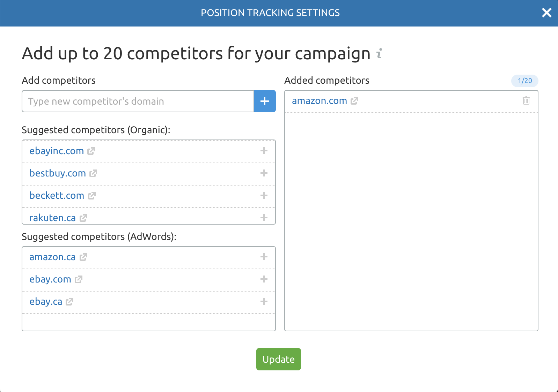Add ebay.com using its plus icon

click(264, 279)
